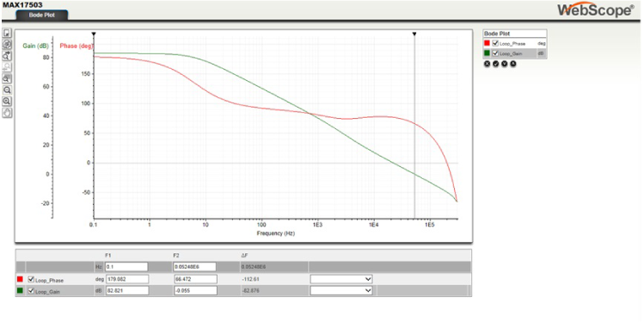Screen dimensions: 644x322
Task: Click the black checkmark circle under the legend
Action: [x=496, y=64]
